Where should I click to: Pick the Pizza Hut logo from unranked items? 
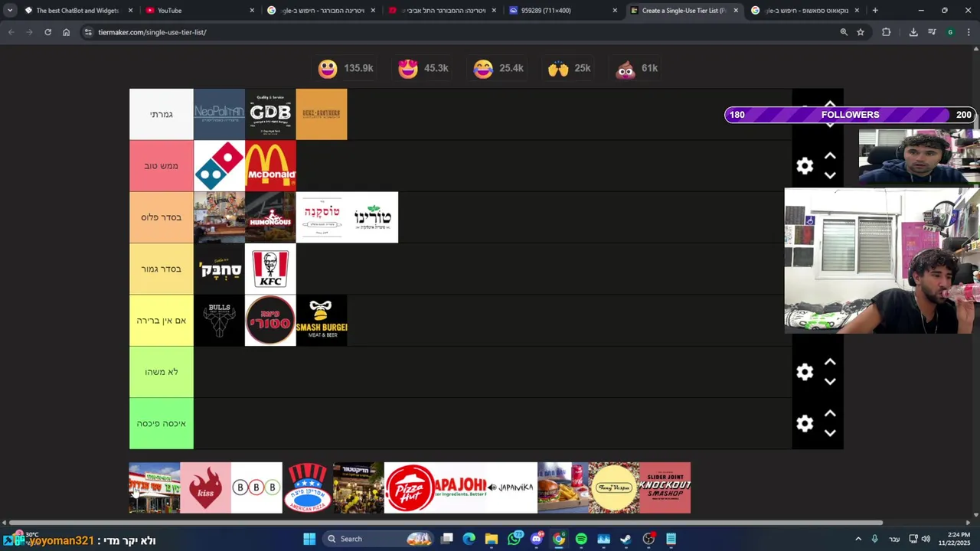(410, 487)
